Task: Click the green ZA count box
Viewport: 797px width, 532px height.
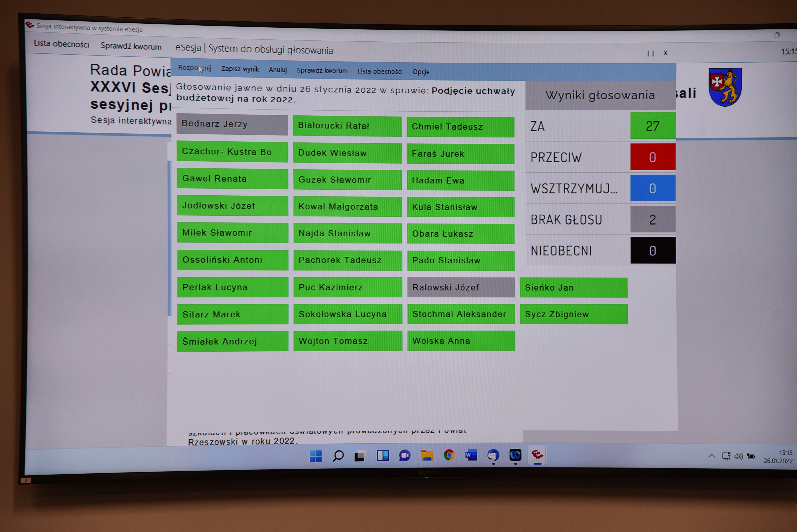Action: coord(652,126)
